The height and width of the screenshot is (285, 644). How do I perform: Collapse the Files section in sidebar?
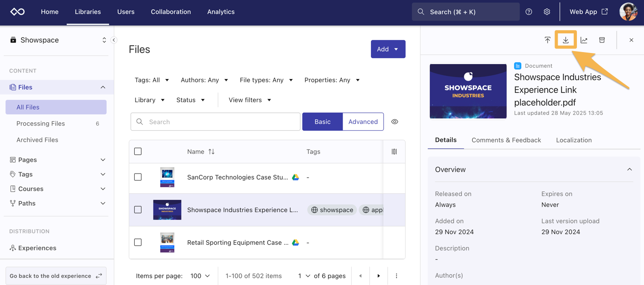tap(103, 87)
